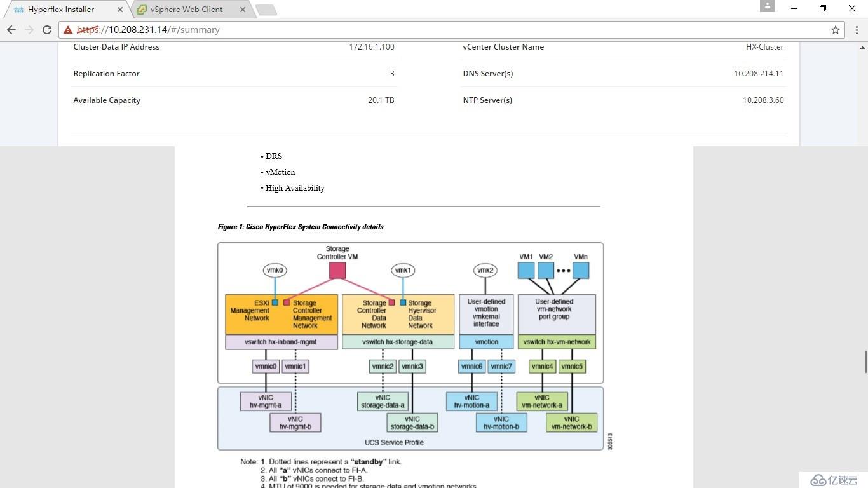Click the vmk2 oval in the diagram

click(x=485, y=270)
